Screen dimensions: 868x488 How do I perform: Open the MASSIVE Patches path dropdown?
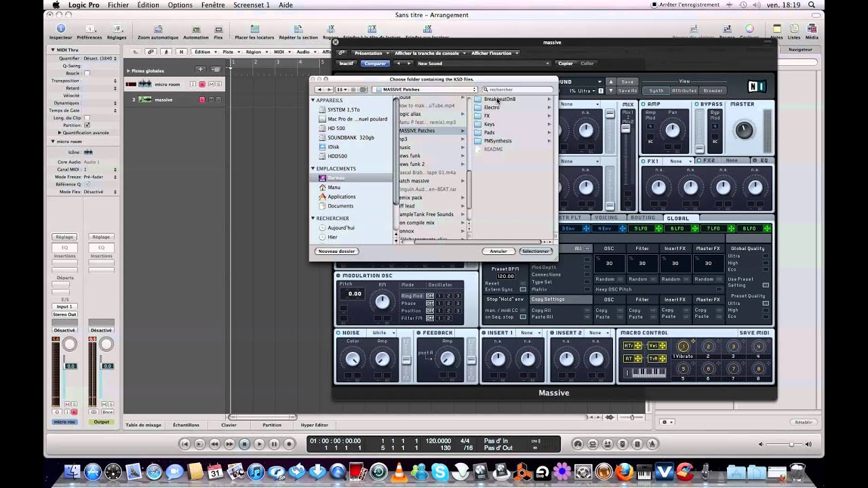tap(425, 89)
